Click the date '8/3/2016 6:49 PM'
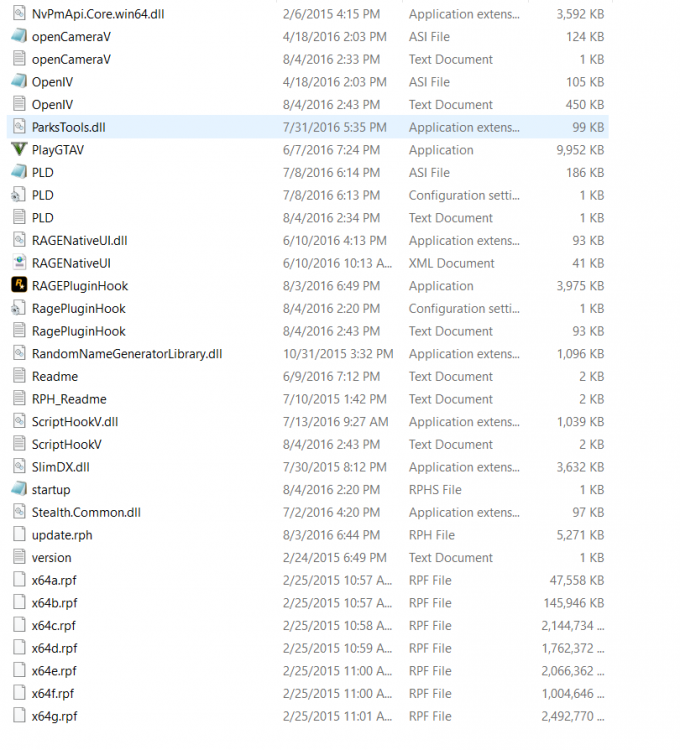 [331, 286]
